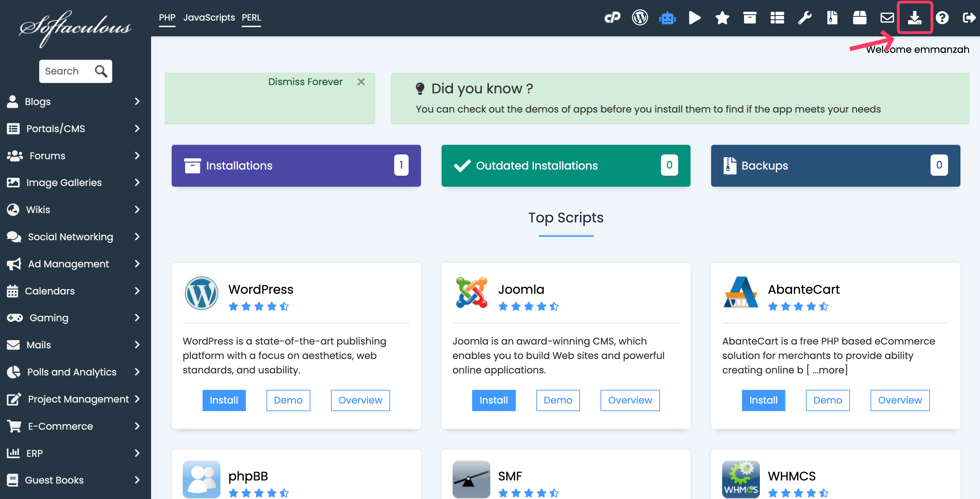Expand the ERP category
The height and width of the screenshot is (499, 980).
pyautogui.click(x=75, y=453)
